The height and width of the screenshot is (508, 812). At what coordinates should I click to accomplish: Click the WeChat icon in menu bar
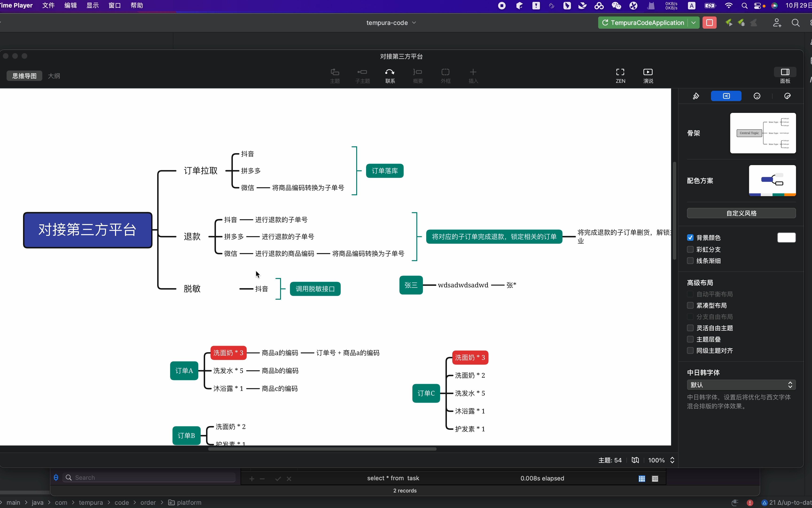[x=616, y=6]
